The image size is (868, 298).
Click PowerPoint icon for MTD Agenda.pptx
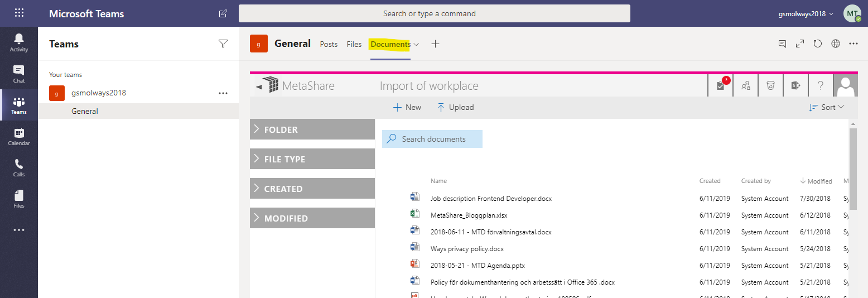414,263
